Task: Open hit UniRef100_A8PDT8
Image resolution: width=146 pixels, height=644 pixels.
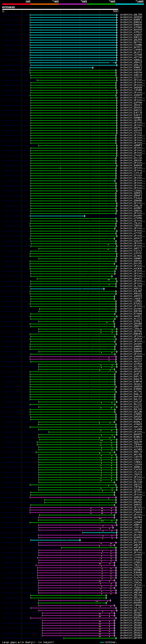Action: [131, 296]
